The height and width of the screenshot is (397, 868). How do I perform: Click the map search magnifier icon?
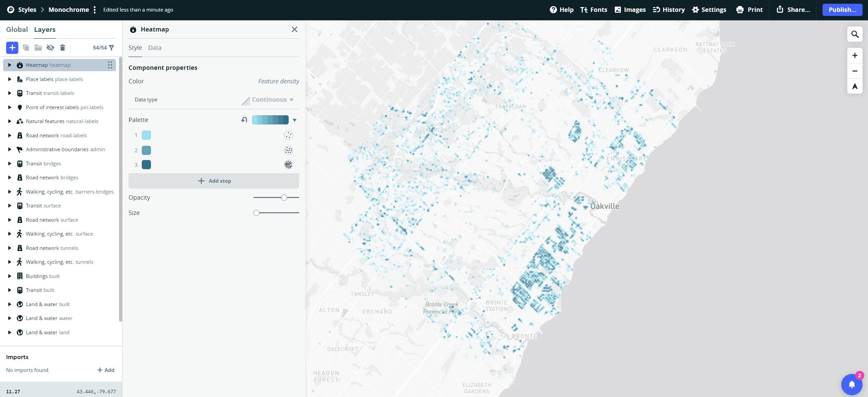coord(855,34)
